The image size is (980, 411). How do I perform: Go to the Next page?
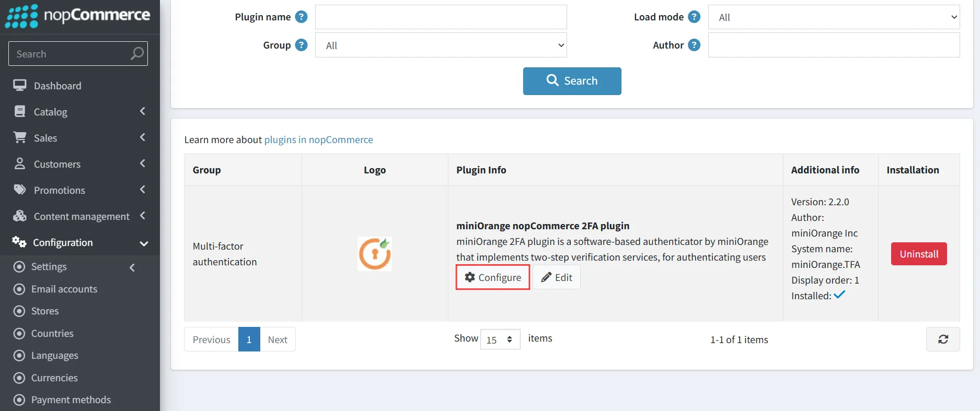click(x=278, y=339)
